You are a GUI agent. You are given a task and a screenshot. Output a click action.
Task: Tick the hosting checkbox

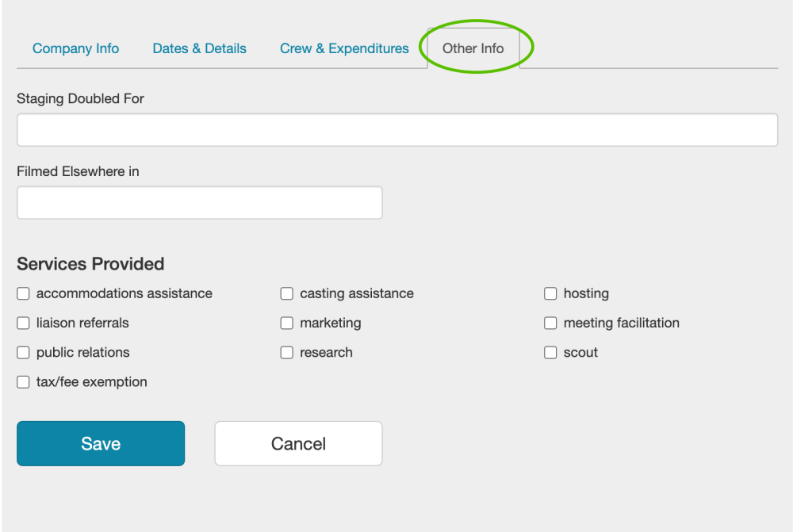click(550, 294)
